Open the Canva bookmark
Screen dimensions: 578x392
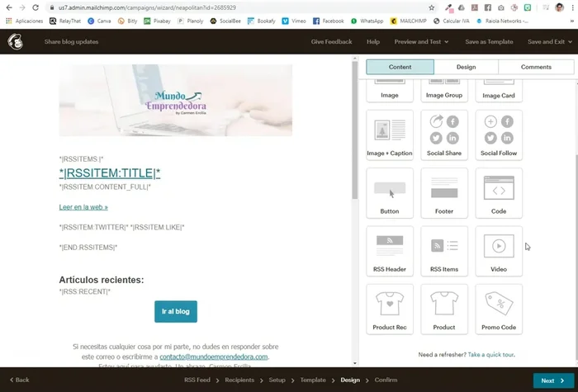99,21
